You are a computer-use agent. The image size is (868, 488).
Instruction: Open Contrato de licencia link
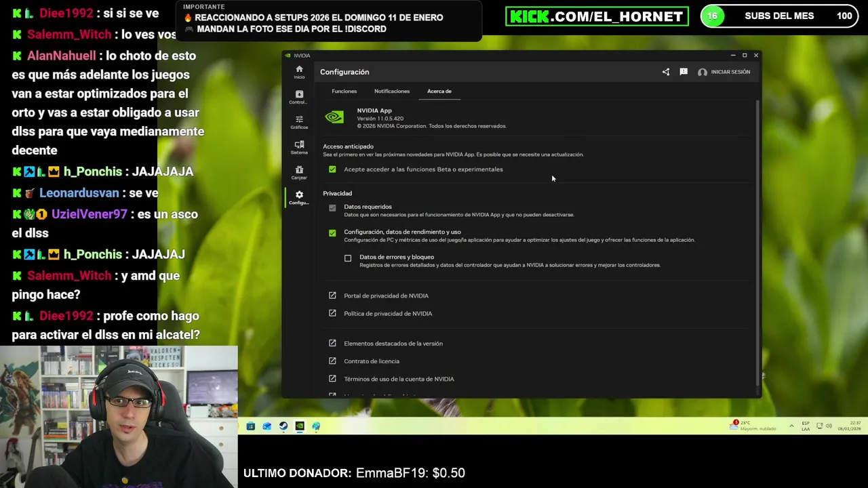tap(372, 361)
